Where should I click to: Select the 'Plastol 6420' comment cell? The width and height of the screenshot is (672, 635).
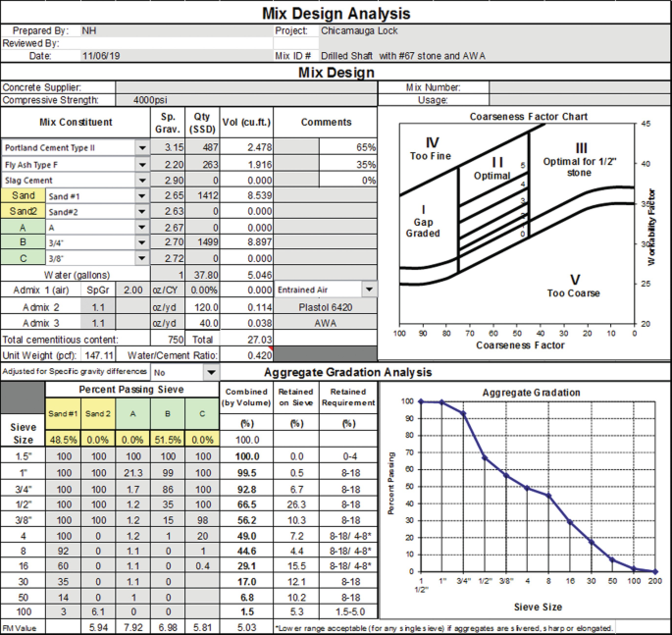coord(326,307)
